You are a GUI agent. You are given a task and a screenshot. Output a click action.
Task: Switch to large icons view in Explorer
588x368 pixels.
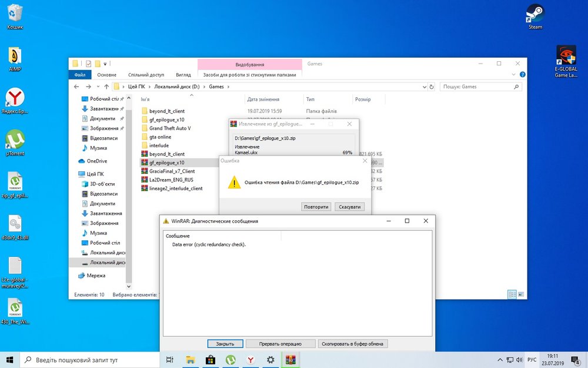pyautogui.click(x=521, y=294)
